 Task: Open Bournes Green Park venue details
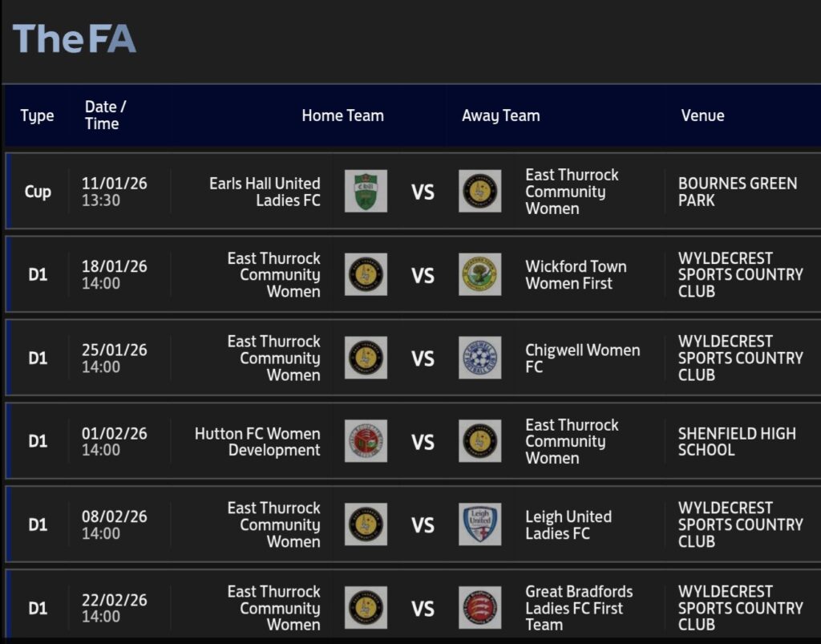click(737, 192)
